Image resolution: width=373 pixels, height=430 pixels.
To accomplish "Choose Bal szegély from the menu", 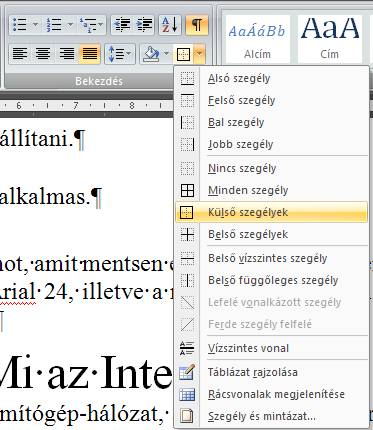I will pos(271,123).
